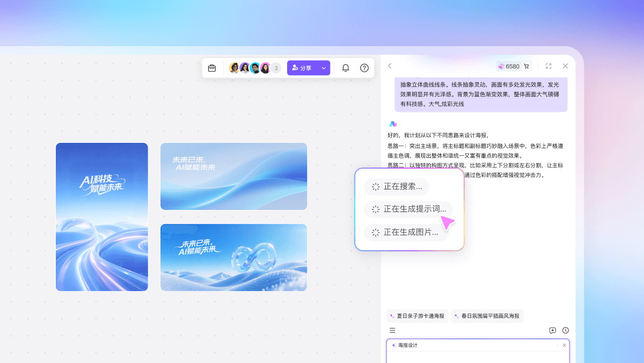Image resolution: width=644 pixels, height=363 pixels.
Task: Remove the 海报设计 tag from the input
Action: [565, 345]
